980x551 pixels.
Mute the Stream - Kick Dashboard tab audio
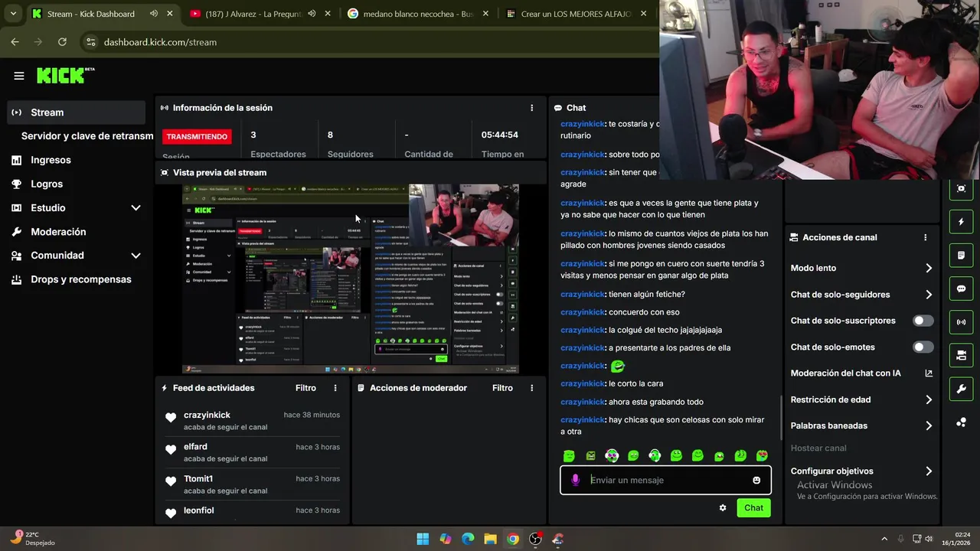coord(154,14)
